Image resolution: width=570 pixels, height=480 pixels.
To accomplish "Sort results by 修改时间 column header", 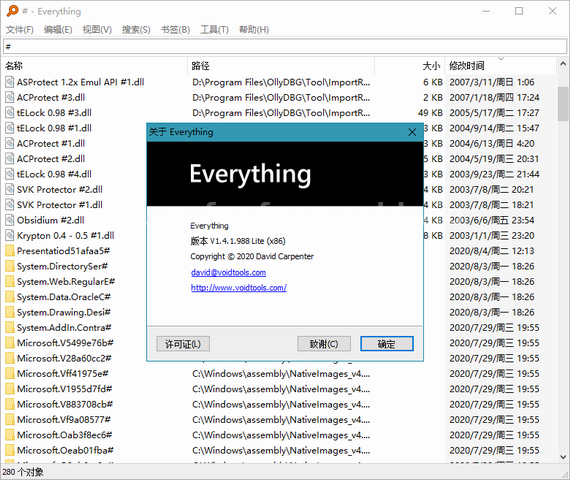I will [x=500, y=66].
